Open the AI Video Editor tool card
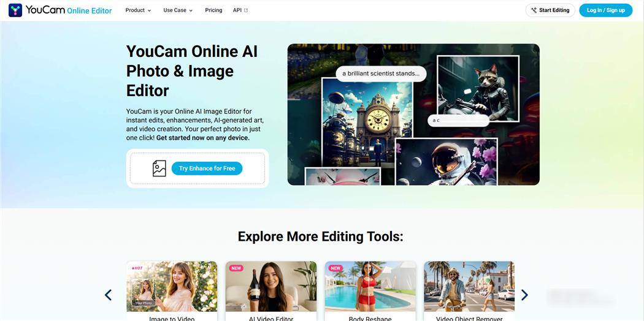The image size is (644, 321). click(271, 291)
